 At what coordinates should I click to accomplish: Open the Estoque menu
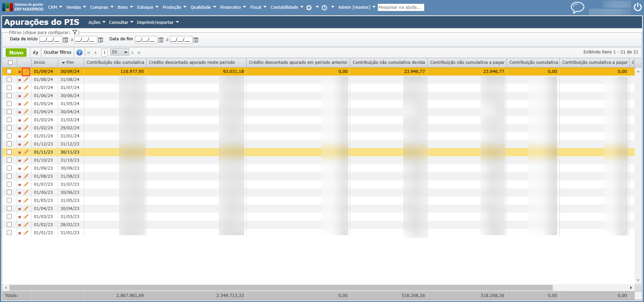148,7
